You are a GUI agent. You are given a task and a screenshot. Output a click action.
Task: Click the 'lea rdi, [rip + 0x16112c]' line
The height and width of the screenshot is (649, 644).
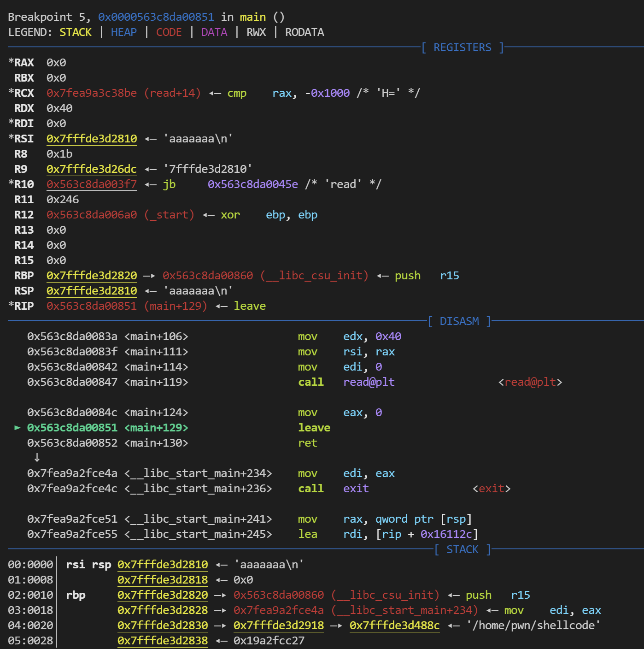253,534
